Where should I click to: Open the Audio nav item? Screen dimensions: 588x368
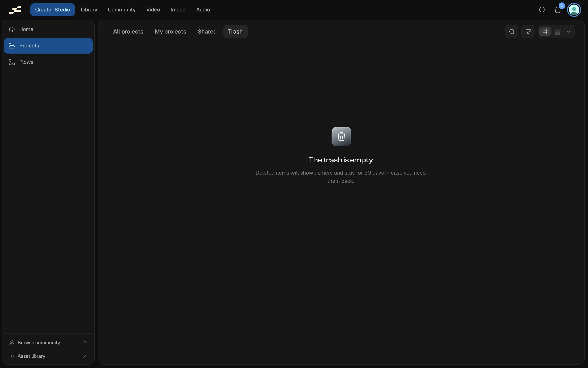tap(203, 10)
